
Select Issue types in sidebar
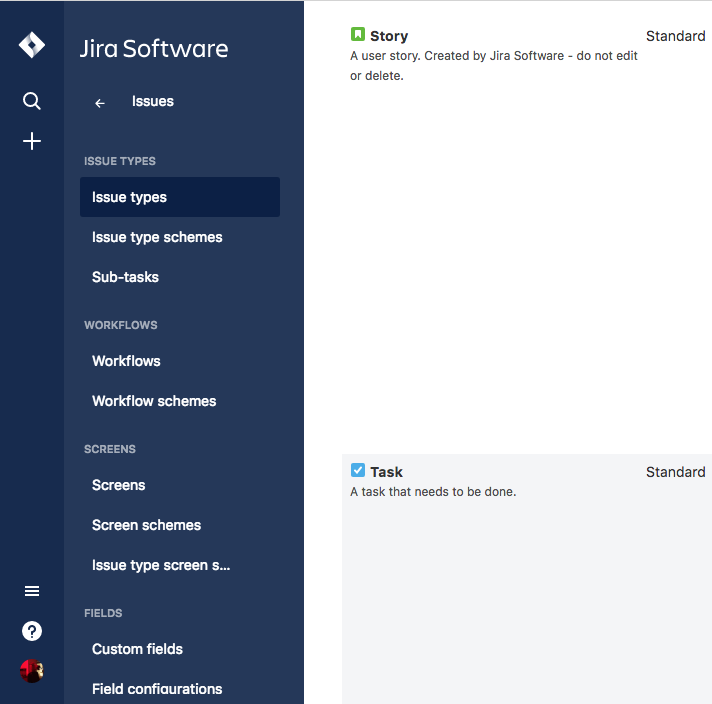click(x=180, y=197)
